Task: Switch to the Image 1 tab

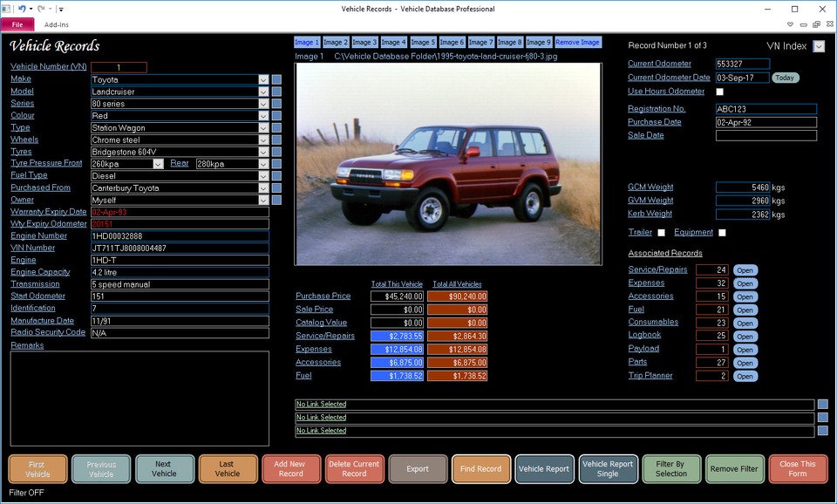Action: [307, 42]
